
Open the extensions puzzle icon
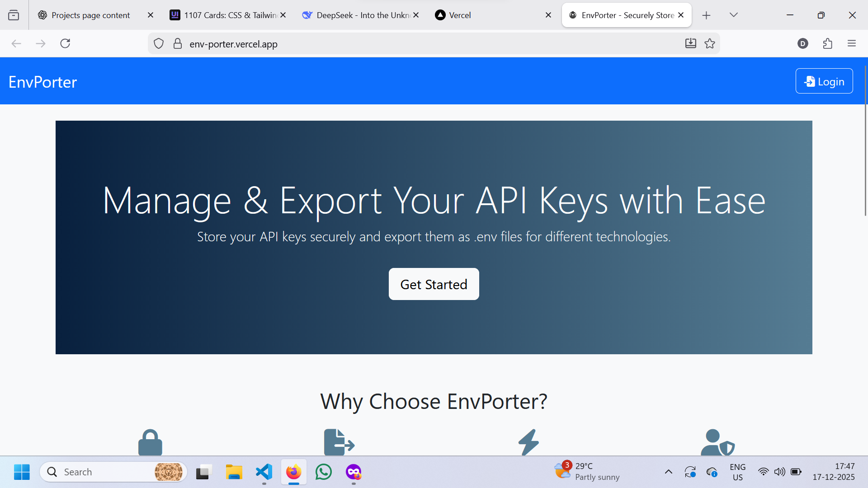pos(827,43)
